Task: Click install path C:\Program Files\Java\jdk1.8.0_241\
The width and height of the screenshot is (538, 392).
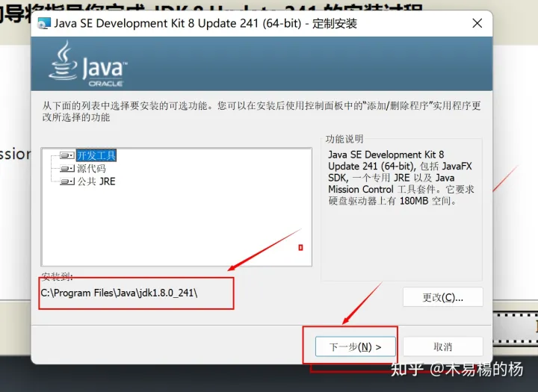Action: pyautogui.click(x=119, y=293)
